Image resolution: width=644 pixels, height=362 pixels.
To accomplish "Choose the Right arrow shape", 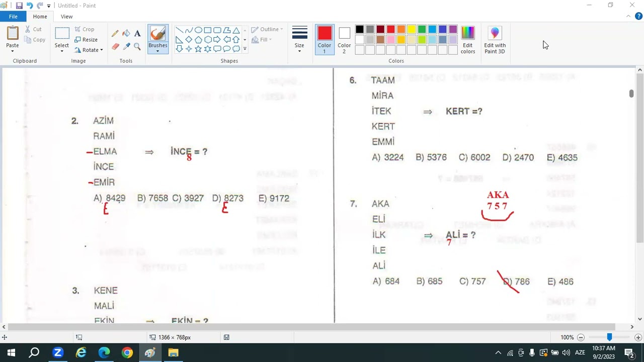I will [217, 40].
